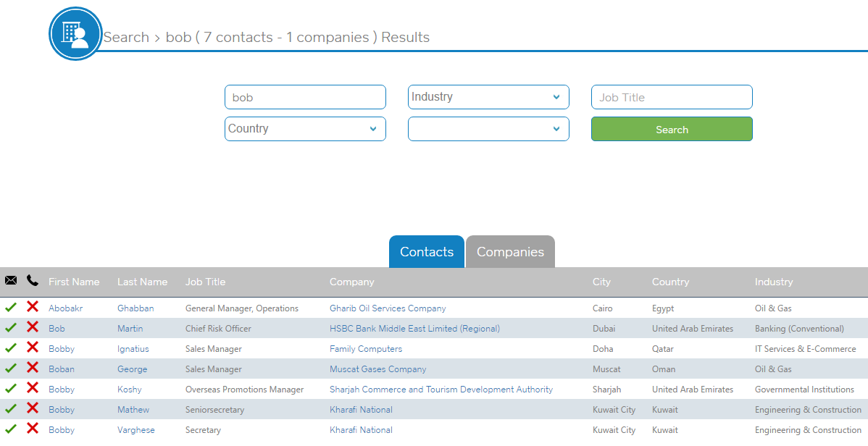Open the empty dropdown beside Country
Screen dimensions: 868x446
click(x=488, y=129)
